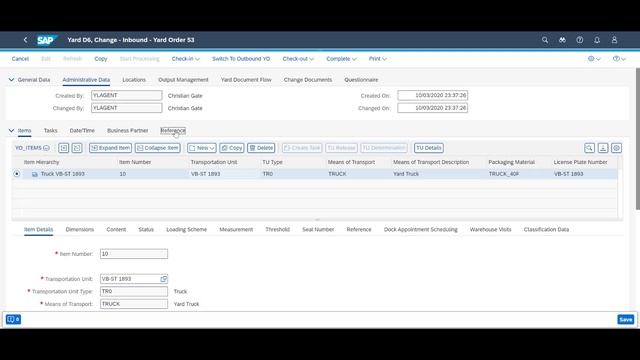Click the Cancel button
Viewport: 640px width, 360px height.
20,59
